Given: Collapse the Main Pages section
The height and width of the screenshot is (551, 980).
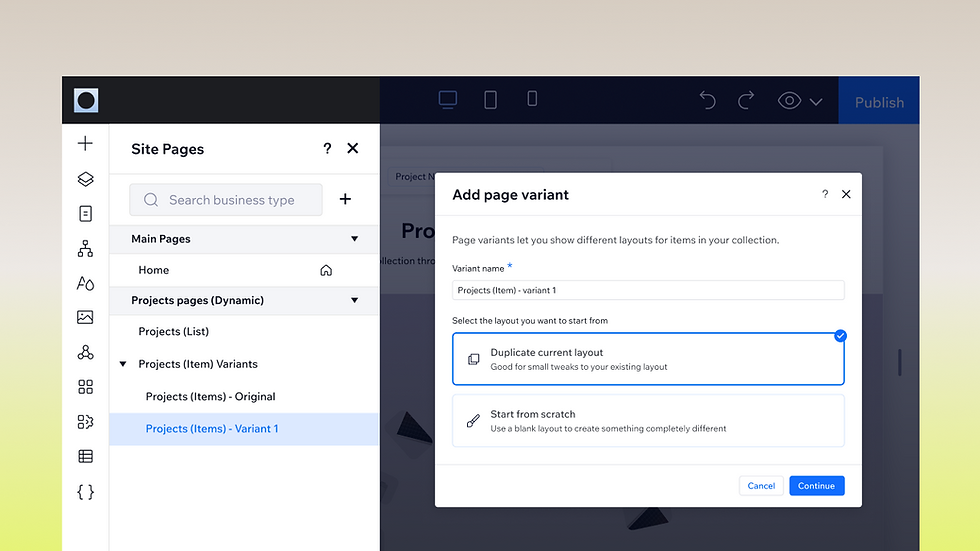Looking at the screenshot, I should click(354, 239).
